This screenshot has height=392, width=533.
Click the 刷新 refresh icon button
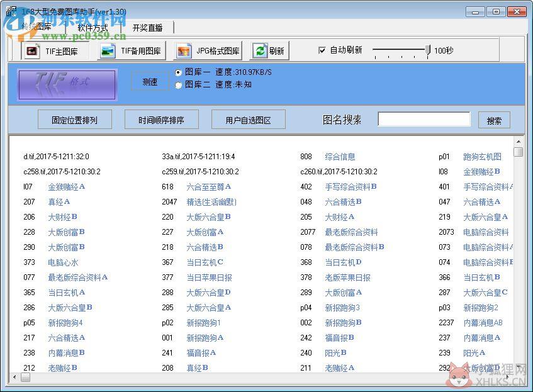click(x=269, y=51)
